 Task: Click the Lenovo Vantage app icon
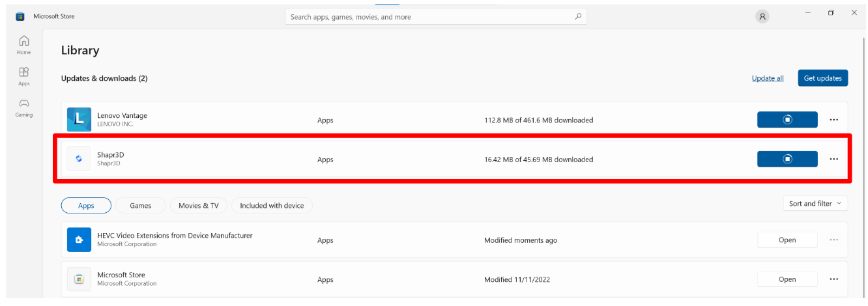pyautogui.click(x=79, y=119)
